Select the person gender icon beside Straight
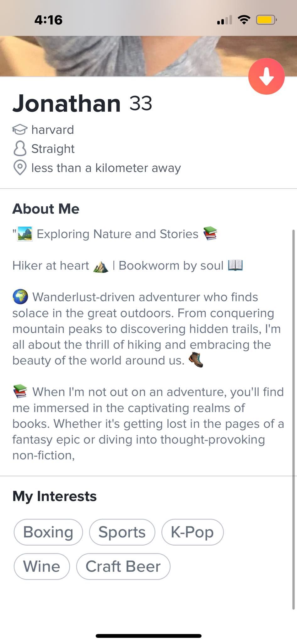Screen dimensions: 297x644 coord(19,148)
